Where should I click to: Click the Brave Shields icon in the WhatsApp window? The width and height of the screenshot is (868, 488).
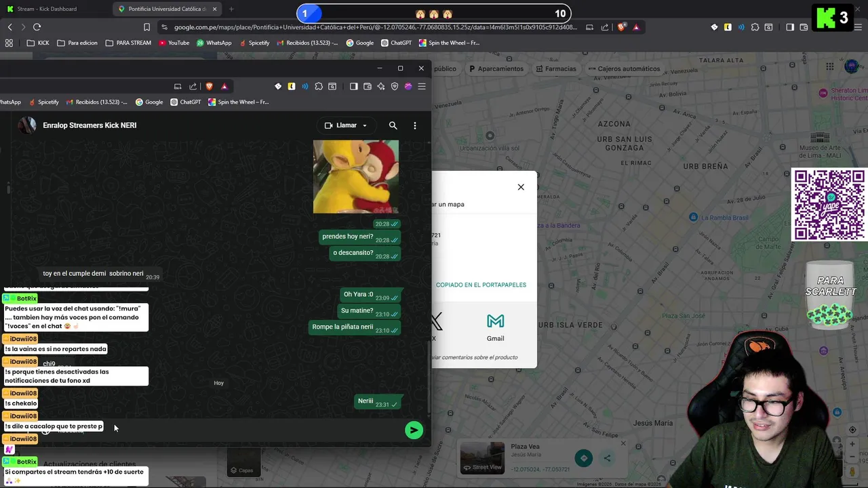[x=209, y=86]
